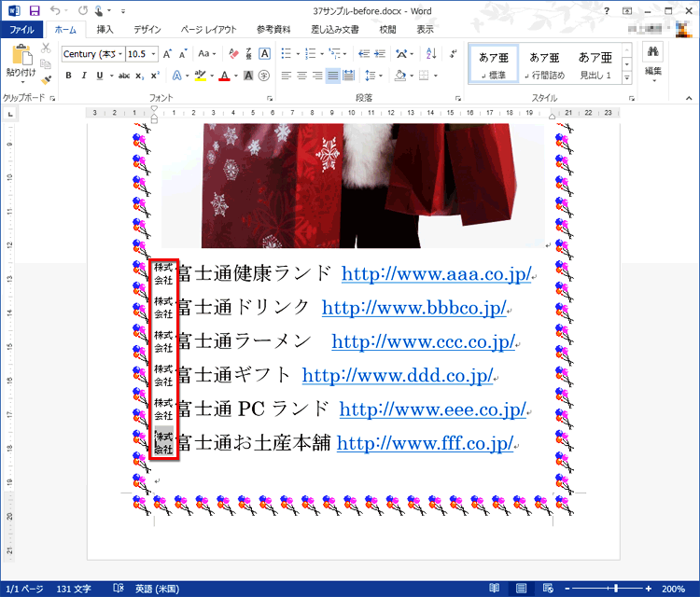Screen dimensions: 700x597
Task: Sort text A to Z
Action: 431,54
